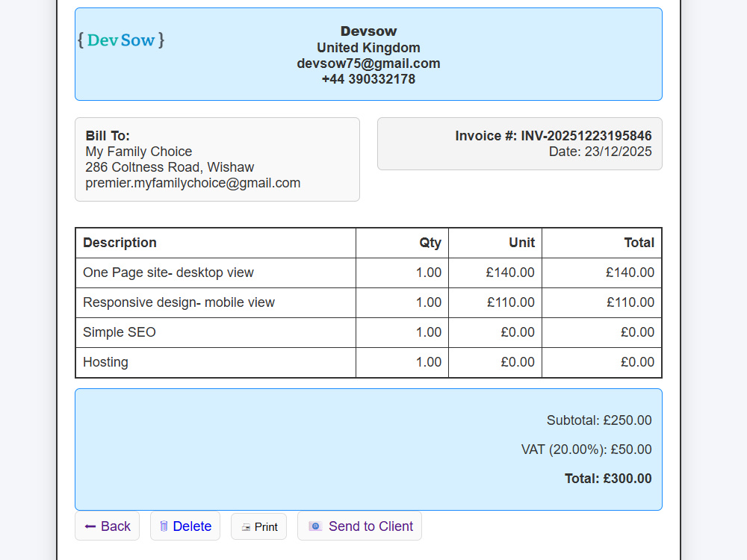Click the United Kingdom text
Viewport: 747px width, 560px height.
(x=368, y=48)
